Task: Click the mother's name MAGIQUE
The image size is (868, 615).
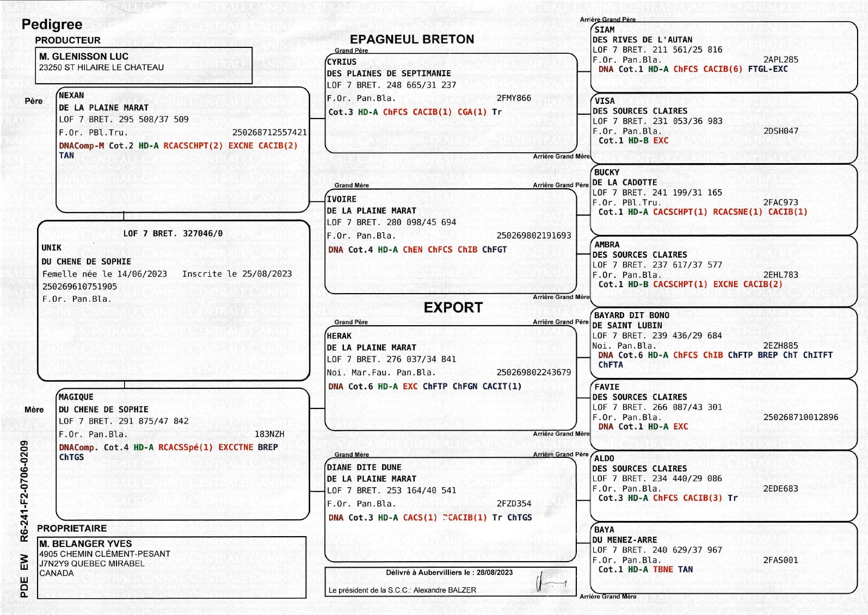Action: coord(76,397)
